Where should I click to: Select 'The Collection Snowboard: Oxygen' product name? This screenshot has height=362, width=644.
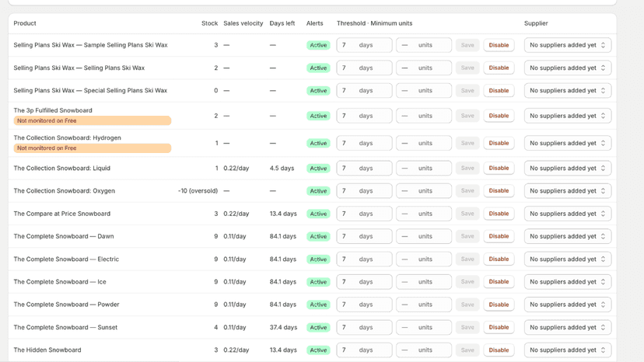point(64,191)
